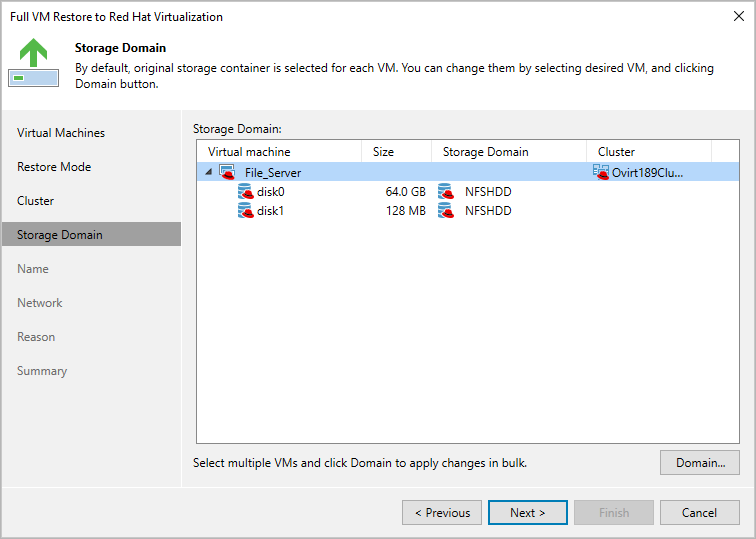Go to the Virtual Machines step

(61, 133)
